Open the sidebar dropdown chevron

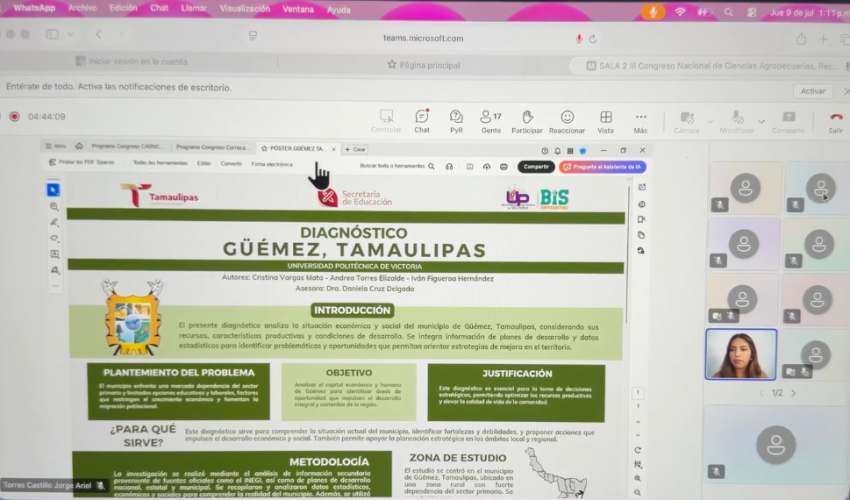(x=70, y=34)
